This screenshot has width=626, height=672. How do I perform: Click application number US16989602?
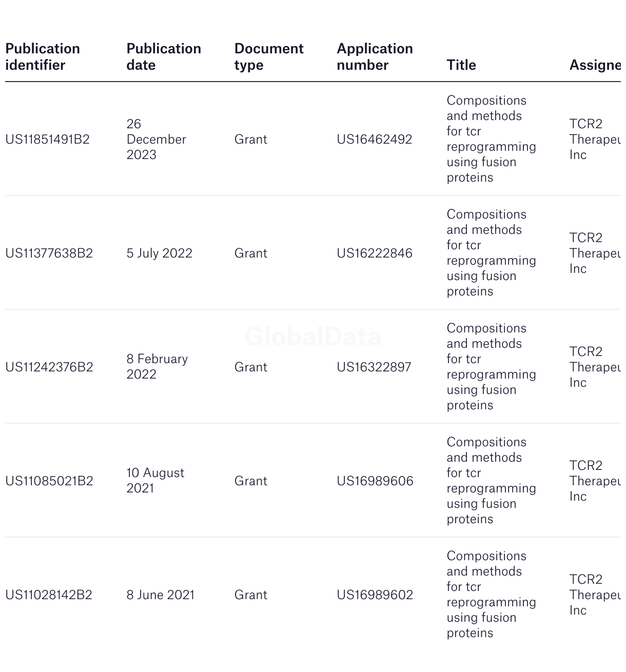[375, 595]
